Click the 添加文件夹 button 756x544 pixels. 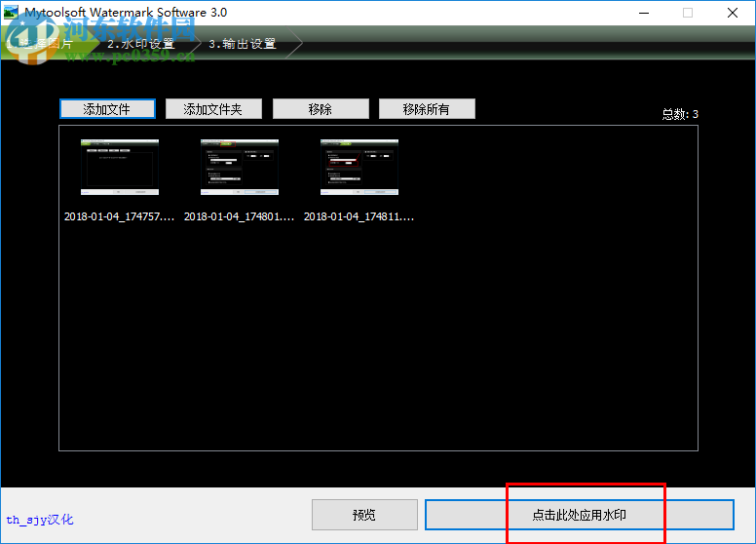click(213, 109)
